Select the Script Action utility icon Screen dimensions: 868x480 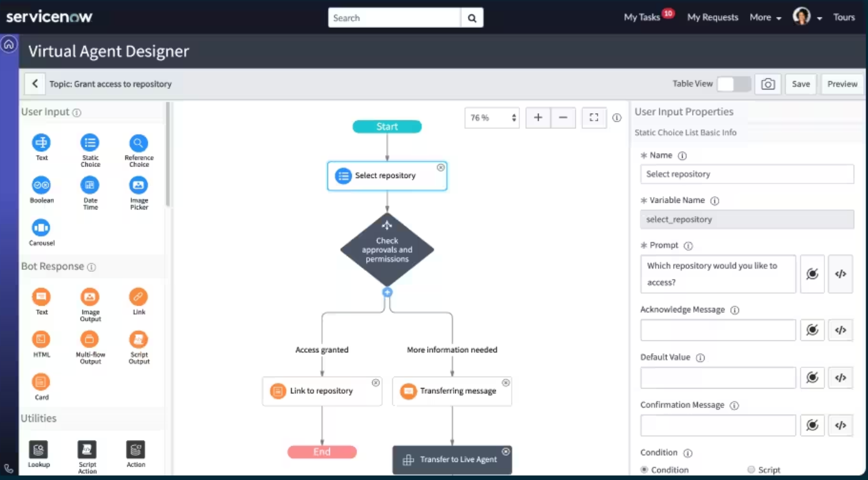point(87,450)
